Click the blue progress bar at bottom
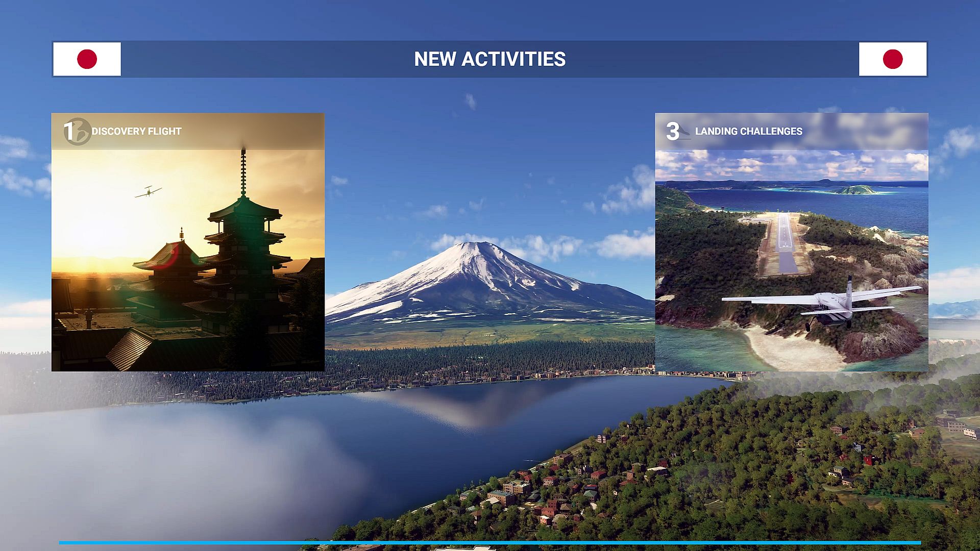The image size is (980, 551). (489, 542)
